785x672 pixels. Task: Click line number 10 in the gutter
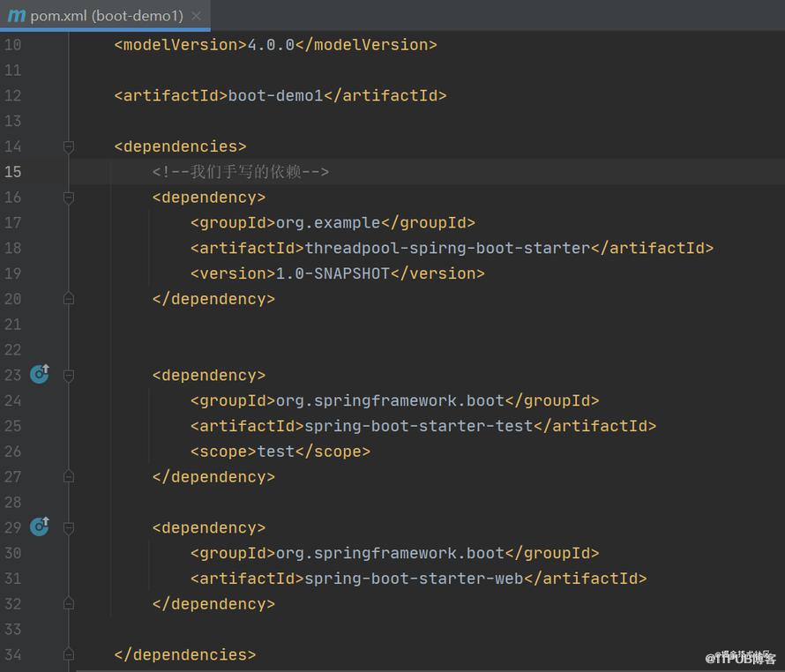point(13,45)
